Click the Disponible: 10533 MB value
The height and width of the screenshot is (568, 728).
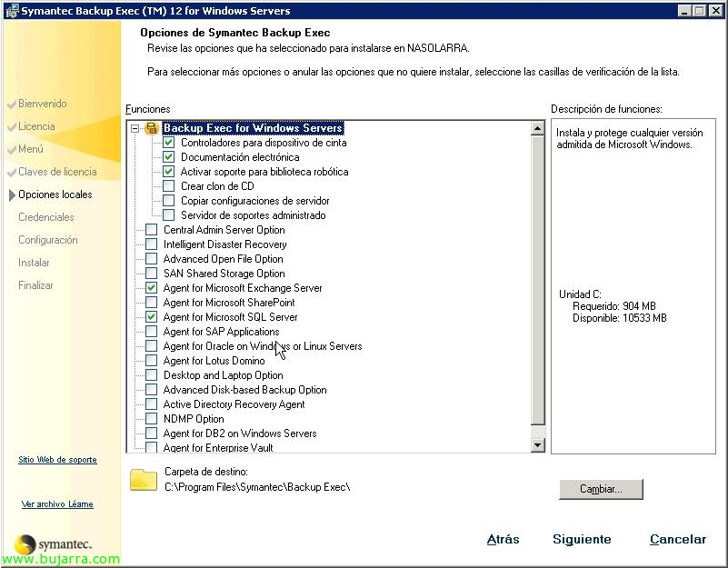click(x=619, y=318)
